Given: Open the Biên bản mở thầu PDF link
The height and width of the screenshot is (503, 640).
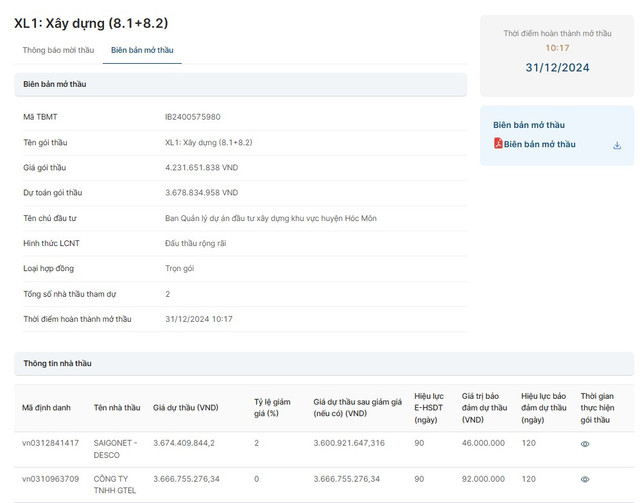Looking at the screenshot, I should [539, 144].
